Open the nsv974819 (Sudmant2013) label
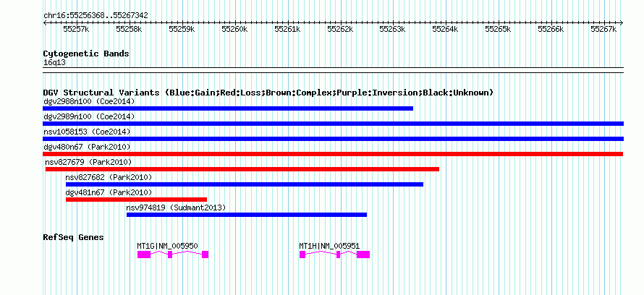 [177, 208]
